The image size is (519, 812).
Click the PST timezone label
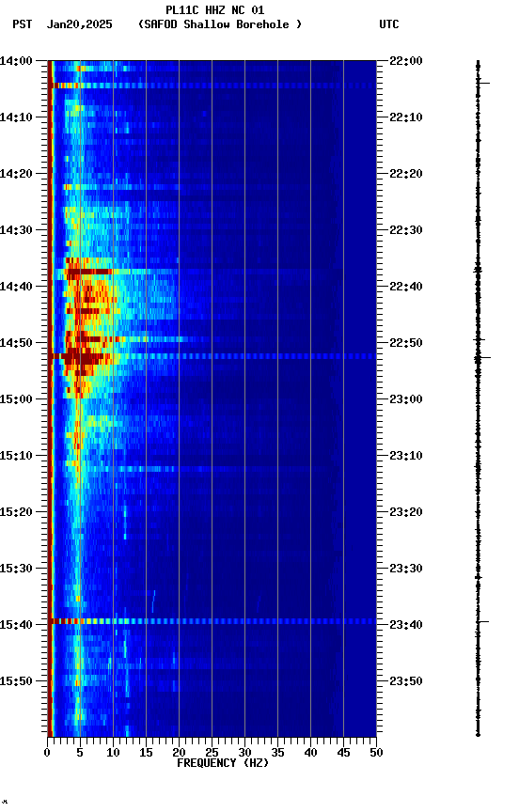[x=23, y=24]
